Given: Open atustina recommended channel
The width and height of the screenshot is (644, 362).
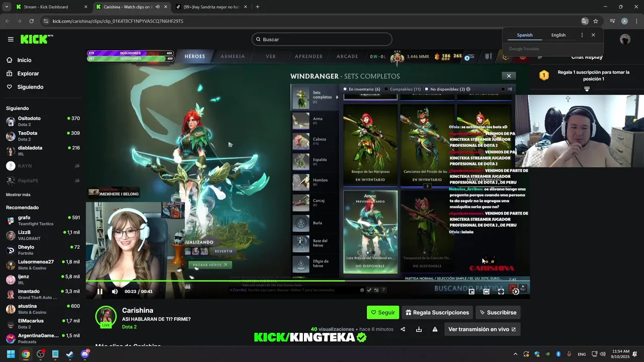Looking at the screenshot, I should tap(43, 309).
